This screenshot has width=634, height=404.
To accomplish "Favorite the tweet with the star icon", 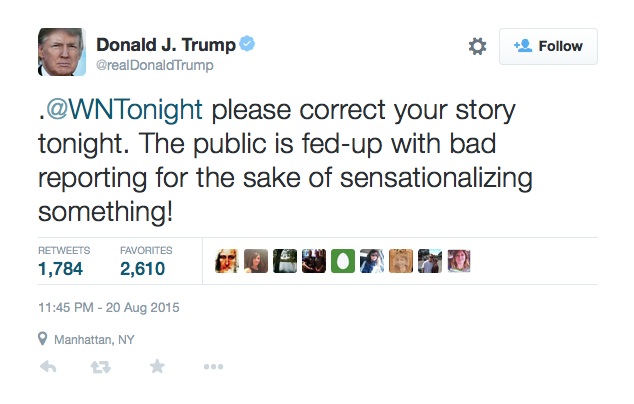I will tap(157, 367).
